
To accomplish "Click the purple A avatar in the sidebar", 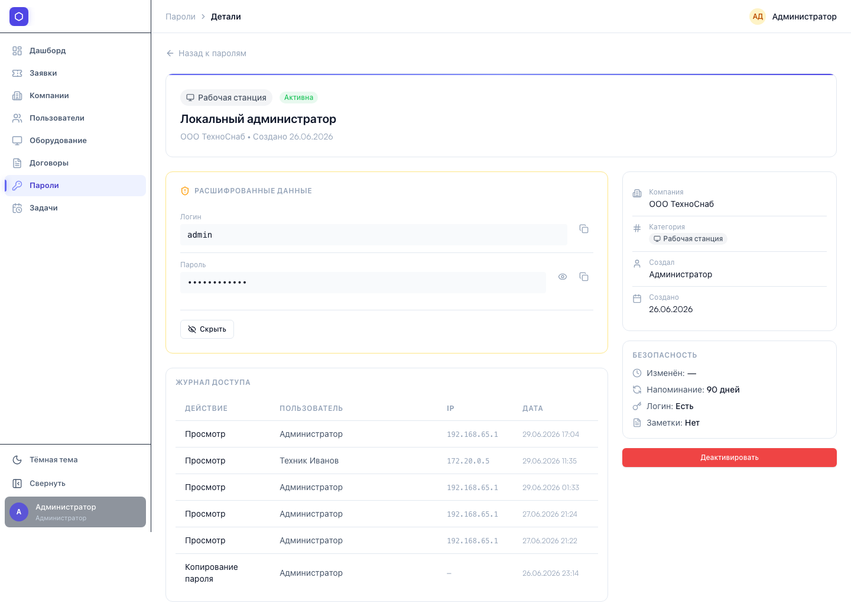I will pos(19,512).
